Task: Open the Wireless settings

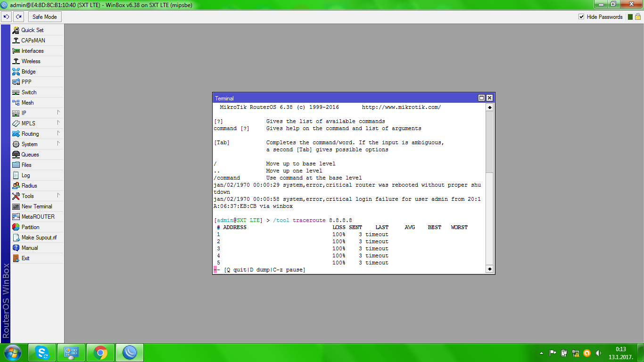Action: click(x=37, y=61)
